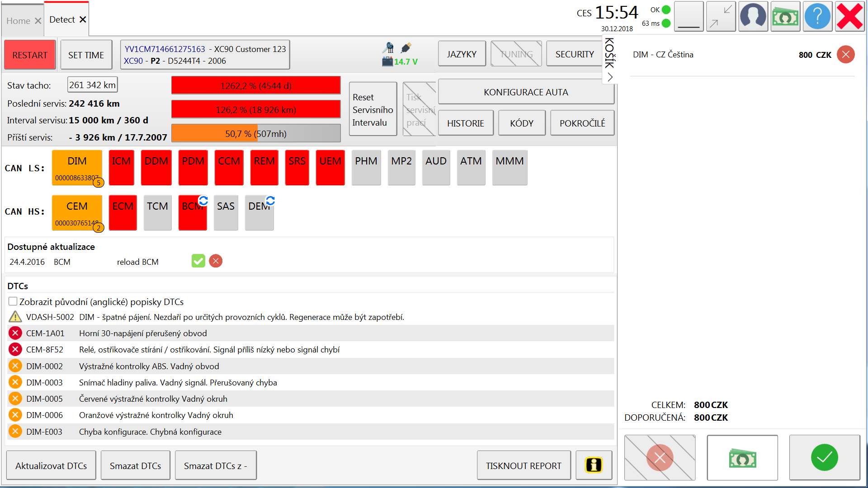Open KONFIGURACE AUTA
This screenshot has width=868, height=488.
point(525,92)
